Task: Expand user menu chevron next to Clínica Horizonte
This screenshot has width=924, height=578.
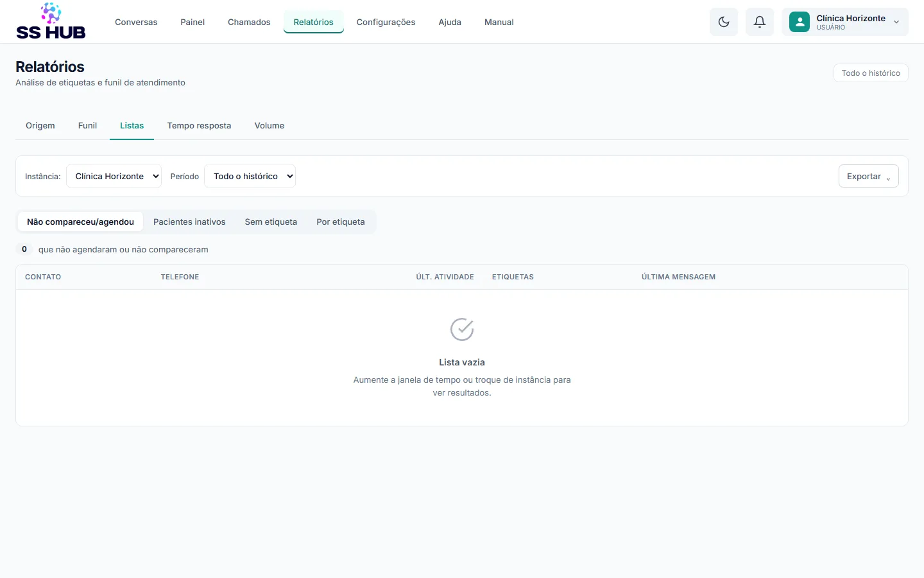Action: tap(896, 22)
